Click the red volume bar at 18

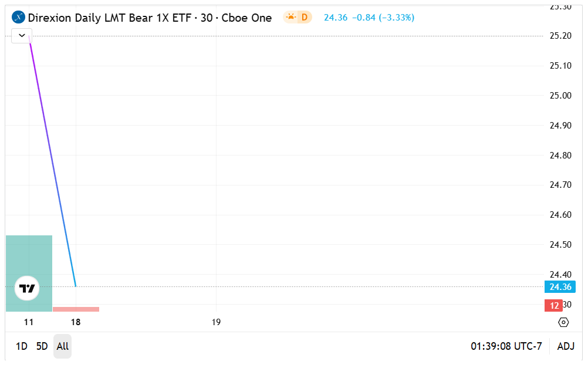76,309
